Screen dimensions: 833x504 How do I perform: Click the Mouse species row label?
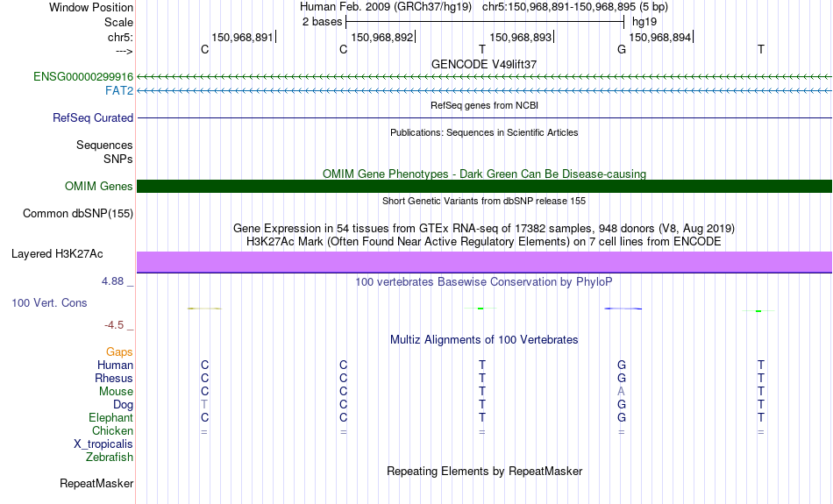[116, 392]
